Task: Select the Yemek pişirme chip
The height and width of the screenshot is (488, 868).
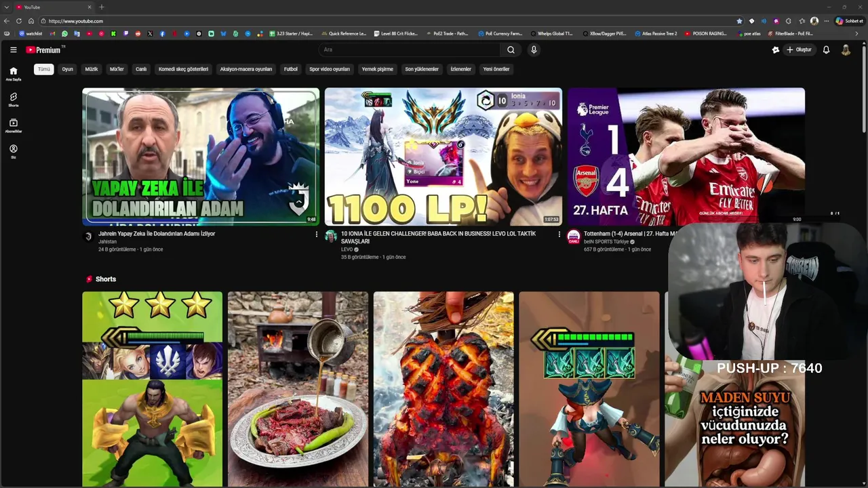Action: tap(378, 69)
